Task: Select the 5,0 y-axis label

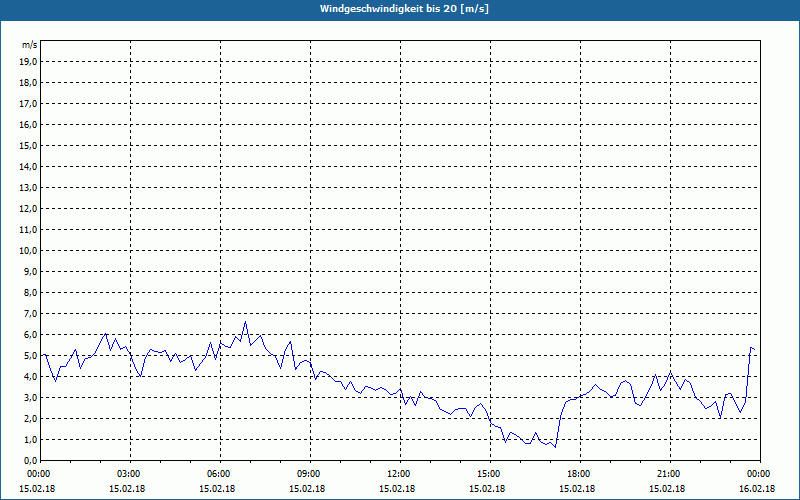Action: 31,356
